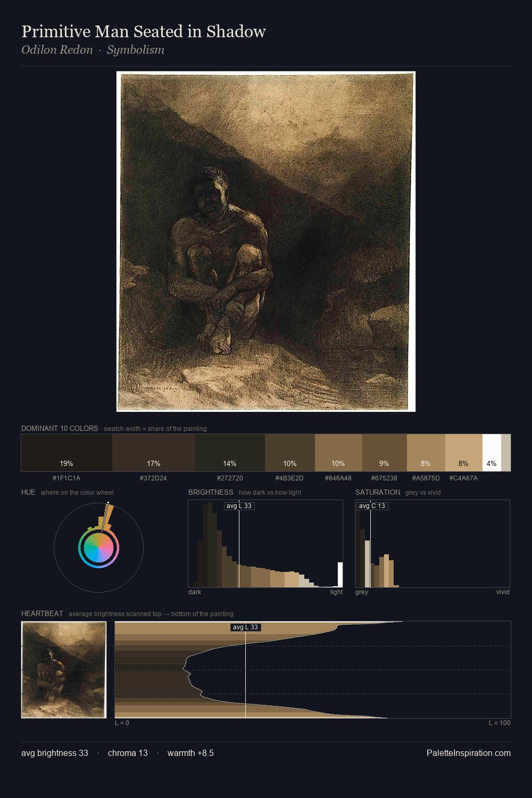Click the "avg C 13" saturation marker
532x798 pixels.
372,506
